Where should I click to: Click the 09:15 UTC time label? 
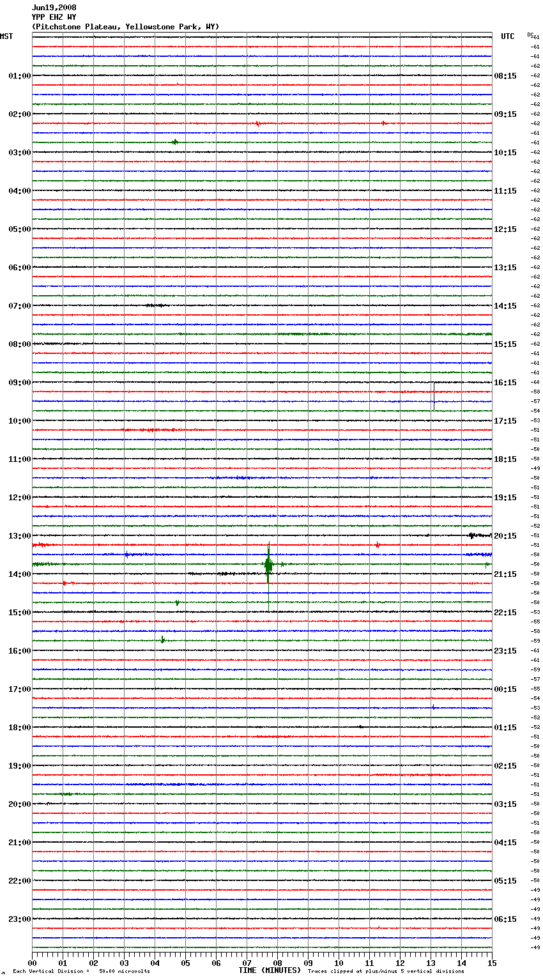pos(505,114)
